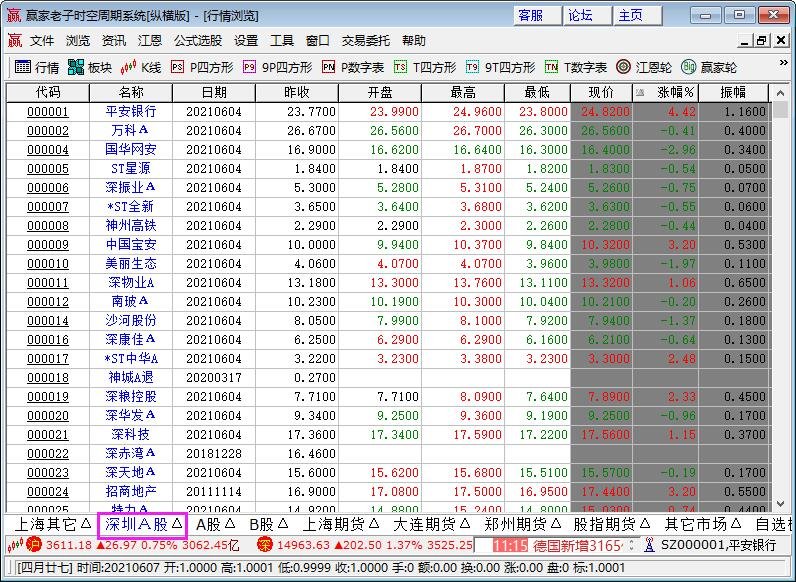The height and width of the screenshot is (582, 796).
Task: Open the 交易委托 menu
Action: [366, 41]
